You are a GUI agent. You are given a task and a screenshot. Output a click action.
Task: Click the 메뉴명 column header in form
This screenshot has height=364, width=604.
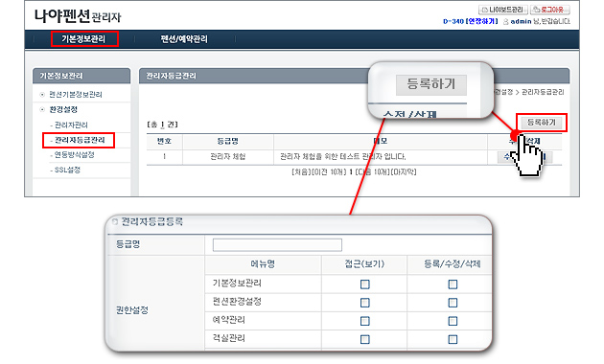263,264
